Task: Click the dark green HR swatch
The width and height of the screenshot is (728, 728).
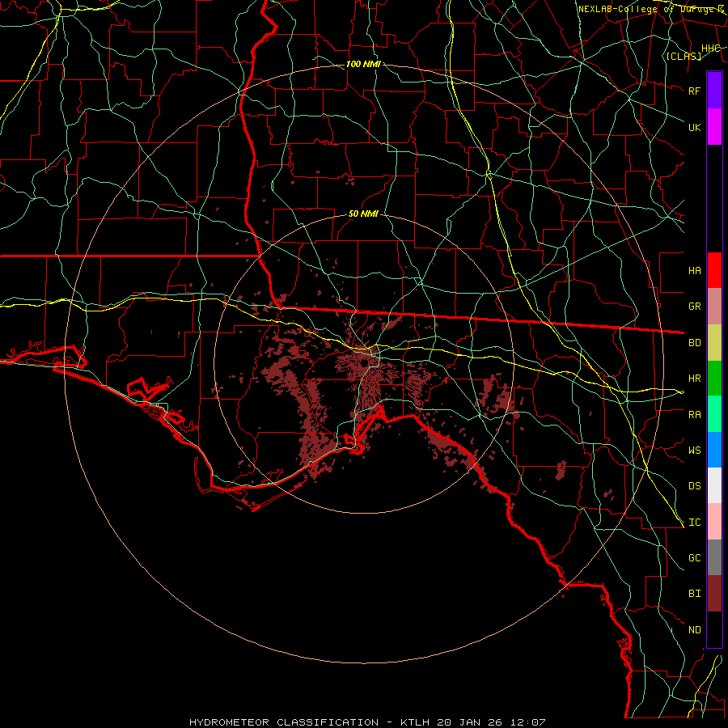Action: coord(714,379)
